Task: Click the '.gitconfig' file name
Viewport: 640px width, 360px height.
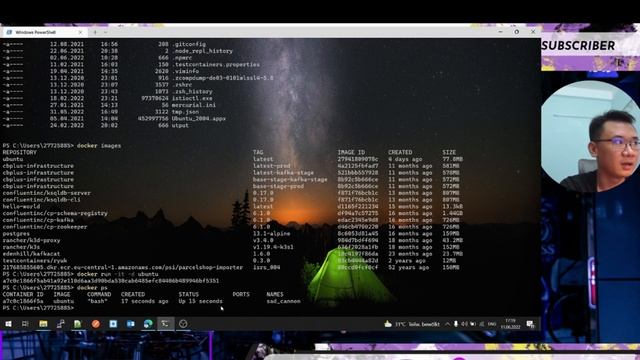Action: (x=189, y=44)
